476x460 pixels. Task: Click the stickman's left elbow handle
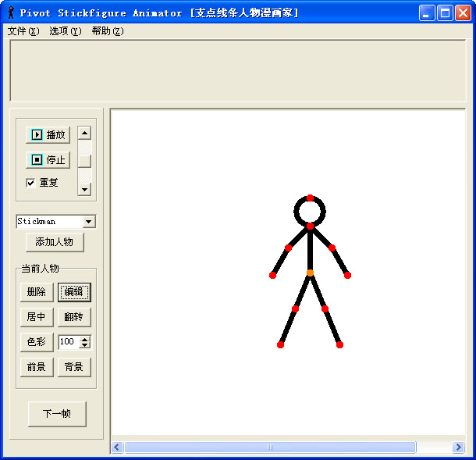[x=289, y=248]
